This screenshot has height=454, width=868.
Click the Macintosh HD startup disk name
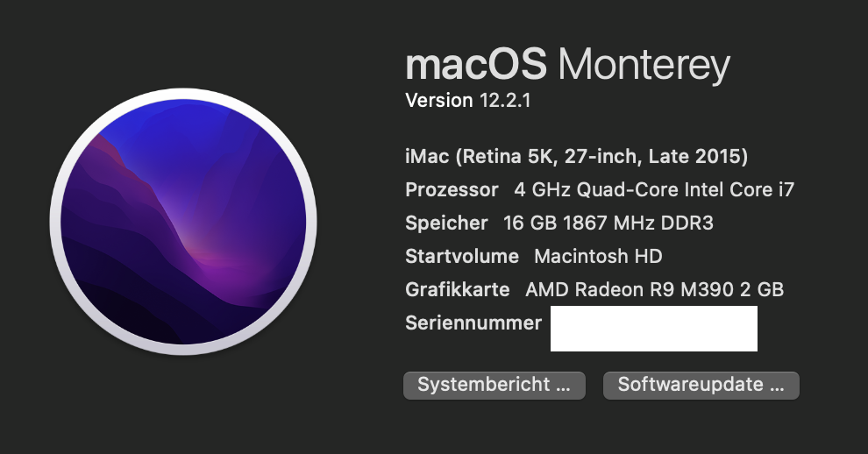(598, 257)
